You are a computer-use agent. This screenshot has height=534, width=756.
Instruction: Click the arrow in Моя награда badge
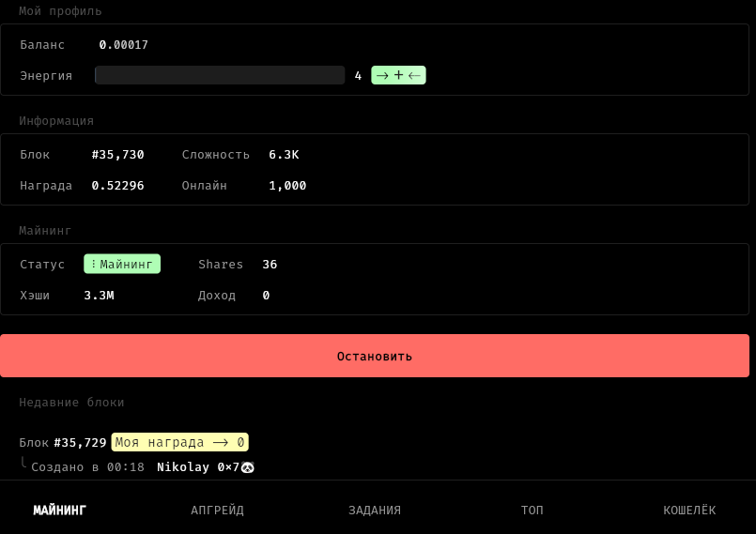pyautogui.click(x=221, y=442)
